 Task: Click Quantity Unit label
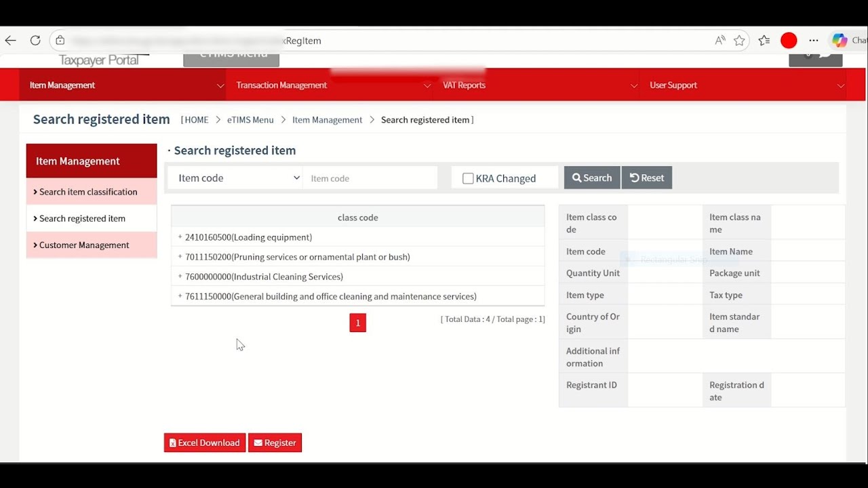coord(593,273)
